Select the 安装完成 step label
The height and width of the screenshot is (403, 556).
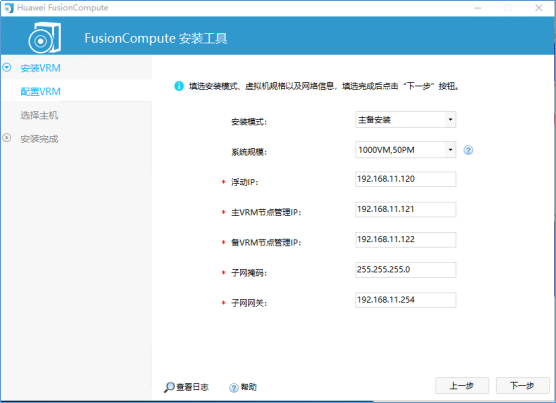(39, 139)
